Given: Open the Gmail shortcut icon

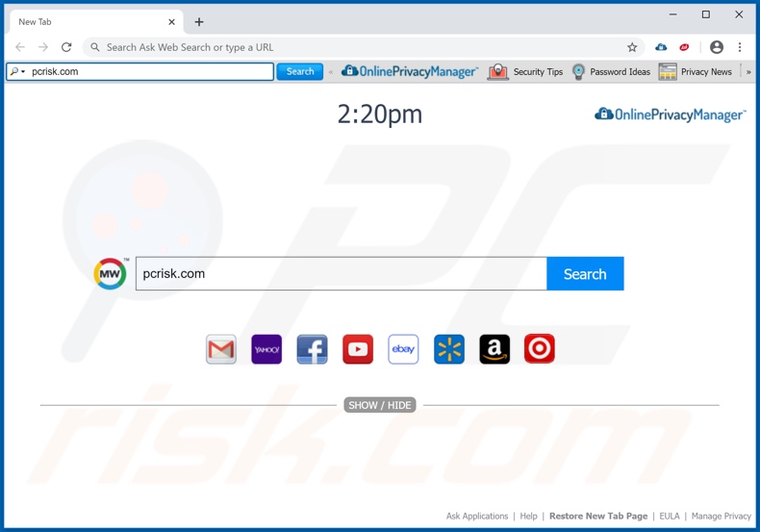Looking at the screenshot, I should [221, 349].
